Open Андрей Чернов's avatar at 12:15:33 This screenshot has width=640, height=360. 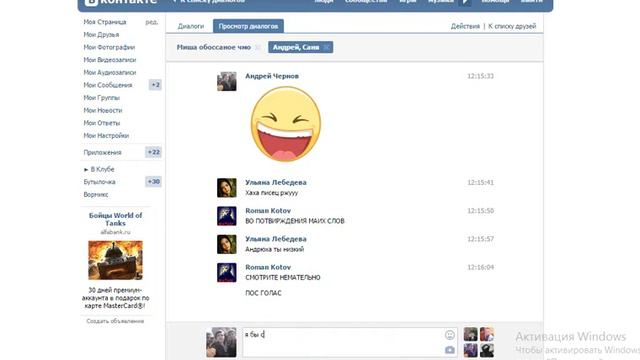click(x=227, y=81)
